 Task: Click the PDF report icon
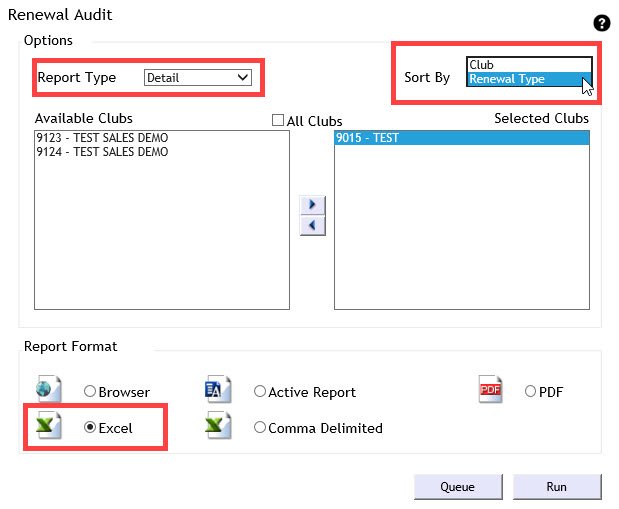491,390
